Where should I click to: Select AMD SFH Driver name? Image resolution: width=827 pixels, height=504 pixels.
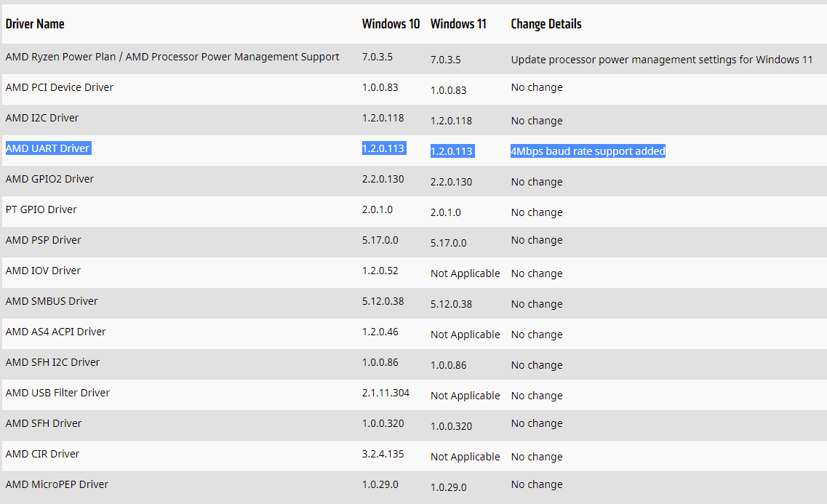pyautogui.click(x=43, y=424)
